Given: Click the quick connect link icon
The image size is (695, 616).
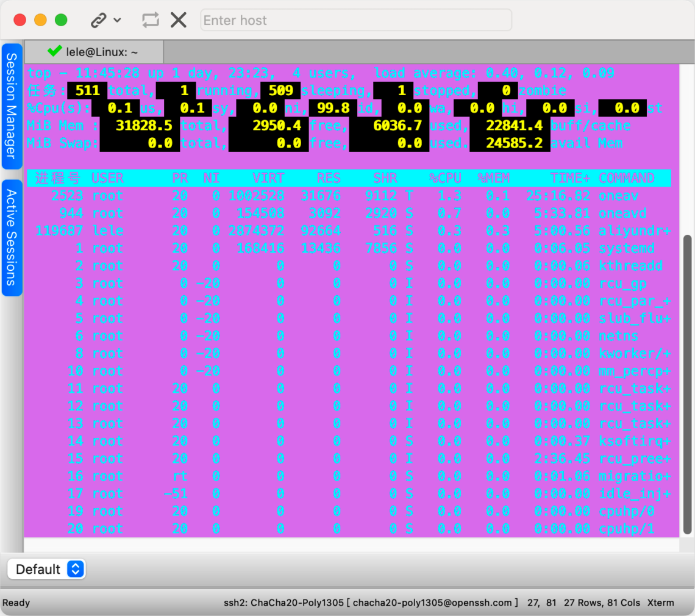Looking at the screenshot, I should pyautogui.click(x=98, y=20).
